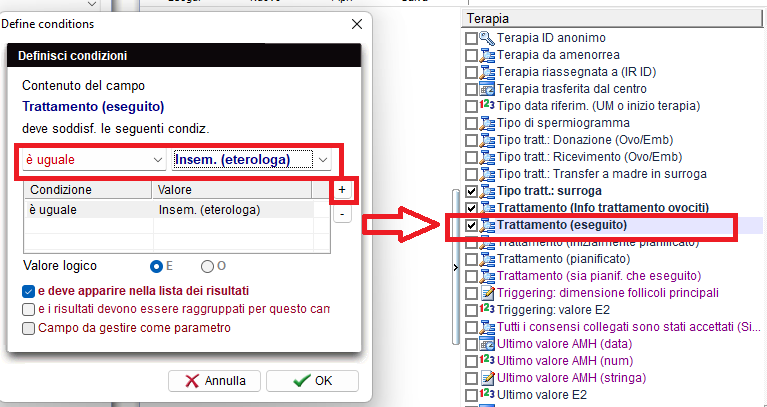Click the icon of Tipo tratt.: surroga
This screenshot has width=767, height=407.
pyautogui.click(x=487, y=191)
